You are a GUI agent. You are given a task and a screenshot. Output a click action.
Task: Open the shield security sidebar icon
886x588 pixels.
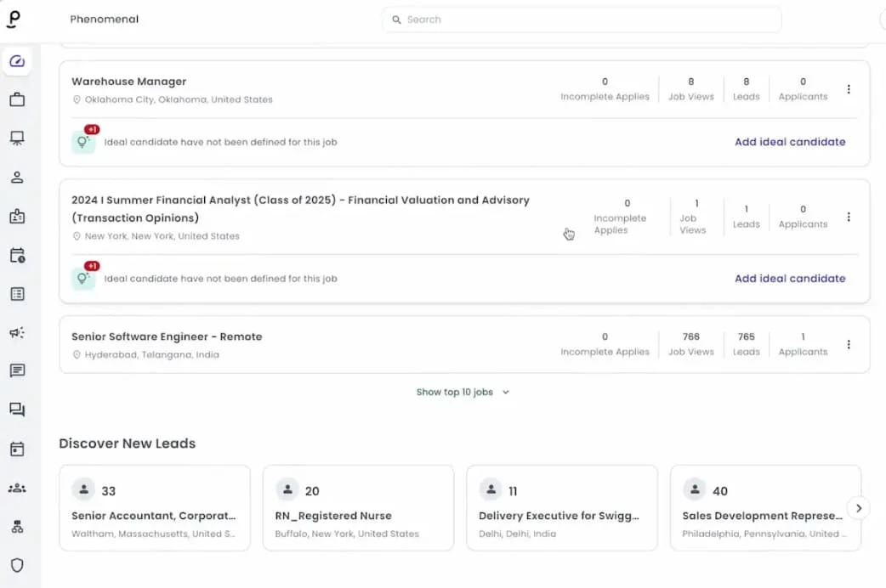coord(17,565)
